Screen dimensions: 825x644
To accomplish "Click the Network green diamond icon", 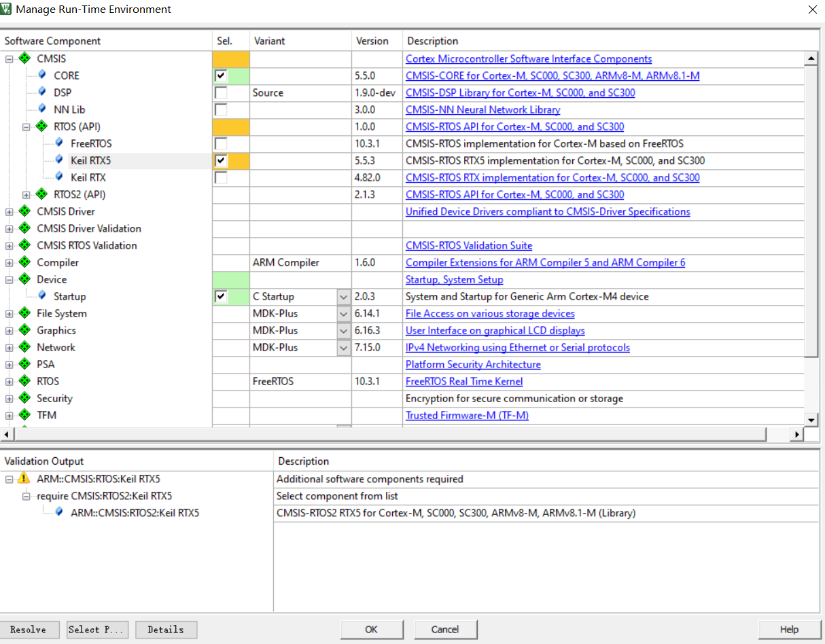I will [x=24, y=347].
